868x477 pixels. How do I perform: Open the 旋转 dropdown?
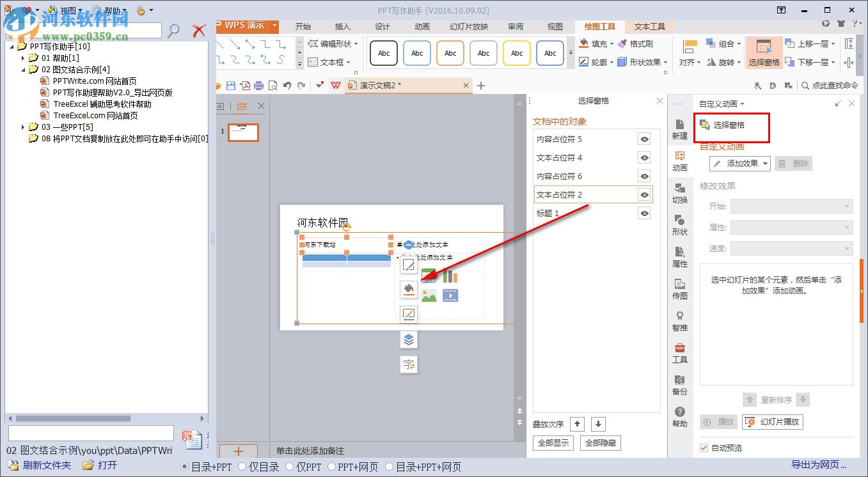[723, 63]
